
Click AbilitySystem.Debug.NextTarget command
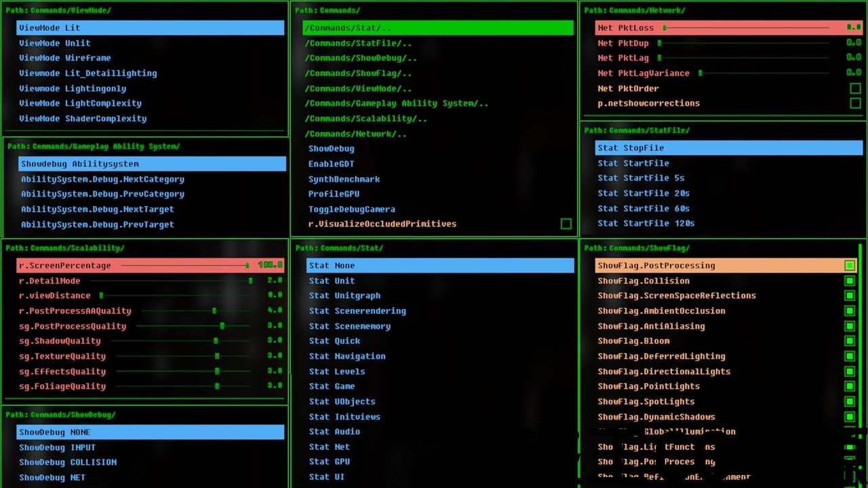click(x=97, y=209)
